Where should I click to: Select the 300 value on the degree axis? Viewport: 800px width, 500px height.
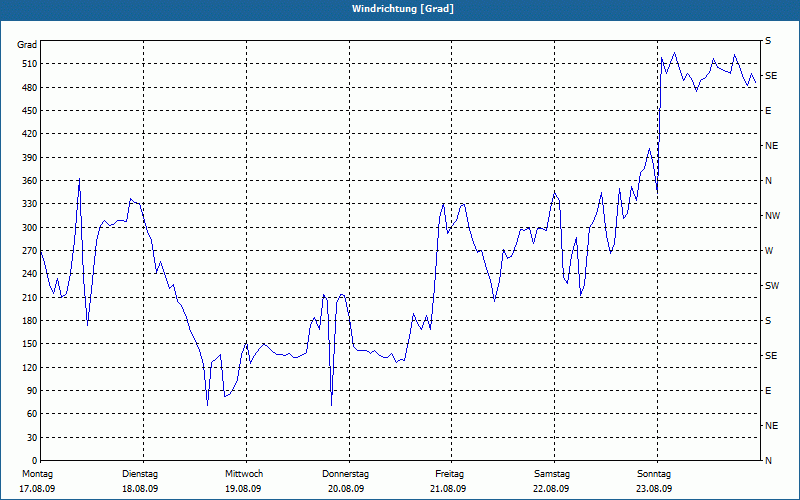30,228
